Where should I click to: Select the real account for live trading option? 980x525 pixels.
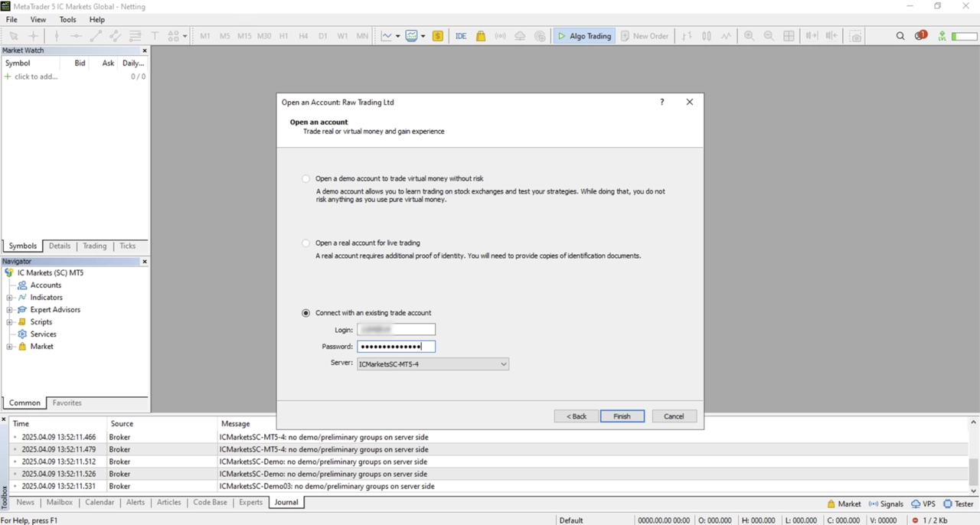click(306, 243)
